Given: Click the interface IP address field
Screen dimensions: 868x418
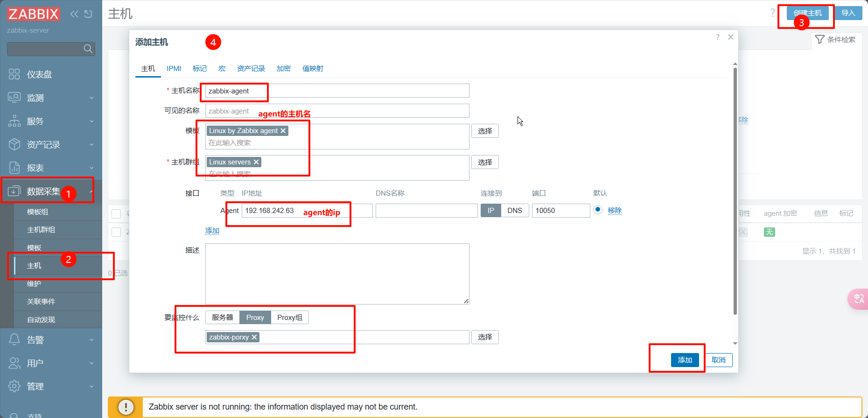Looking at the screenshot, I should pos(307,211).
